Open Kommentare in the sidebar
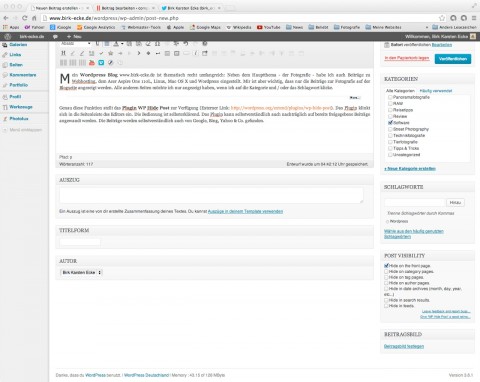 coord(23,75)
